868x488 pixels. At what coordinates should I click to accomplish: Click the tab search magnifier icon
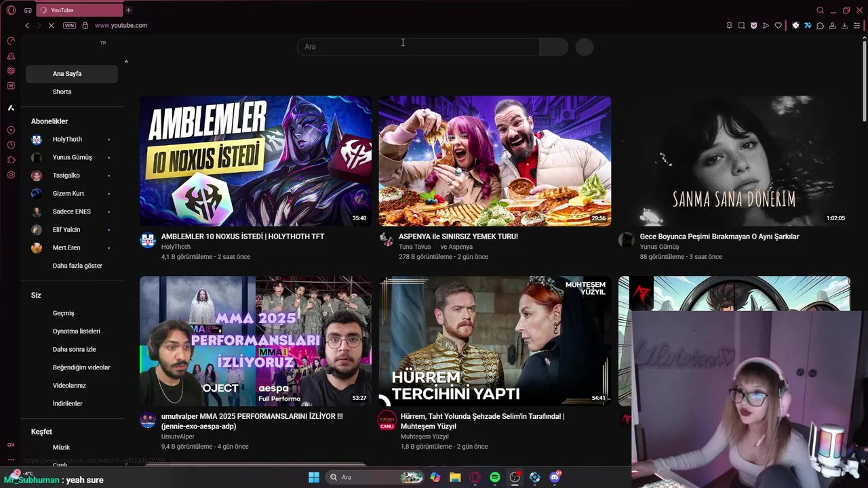point(820,10)
